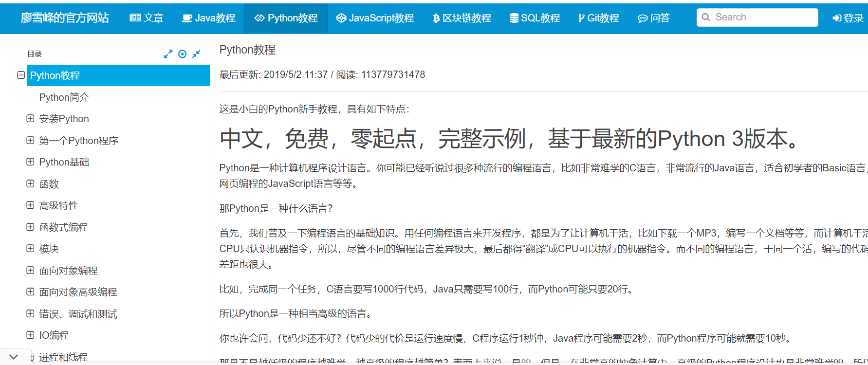Click the Git教程 branch icon

[x=581, y=18]
